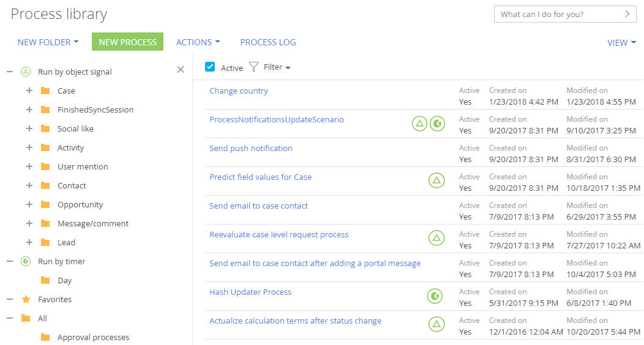Viewport: 644px width, 345px height.
Task: Select the Day folder label
Action: coord(64,281)
